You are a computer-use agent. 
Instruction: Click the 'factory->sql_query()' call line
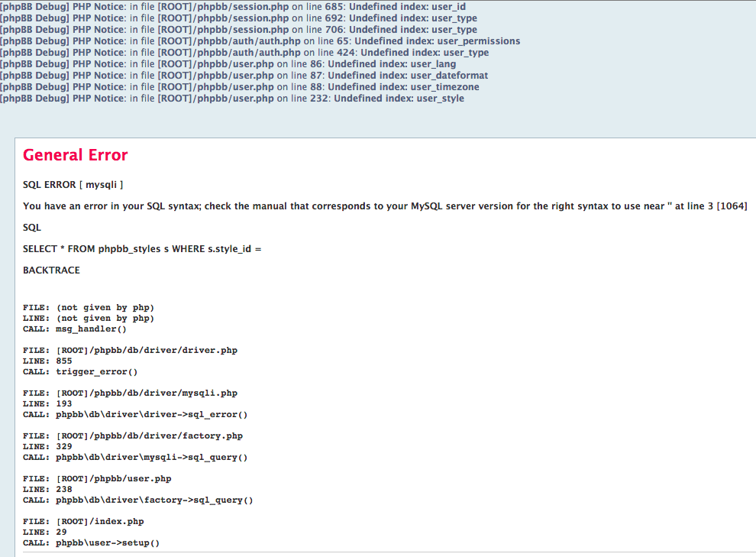click(x=138, y=500)
